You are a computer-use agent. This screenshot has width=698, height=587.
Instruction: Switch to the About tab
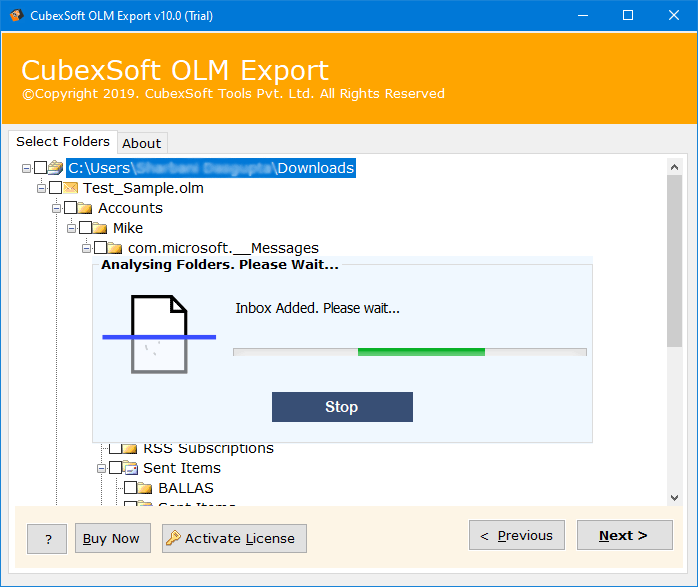point(142,143)
